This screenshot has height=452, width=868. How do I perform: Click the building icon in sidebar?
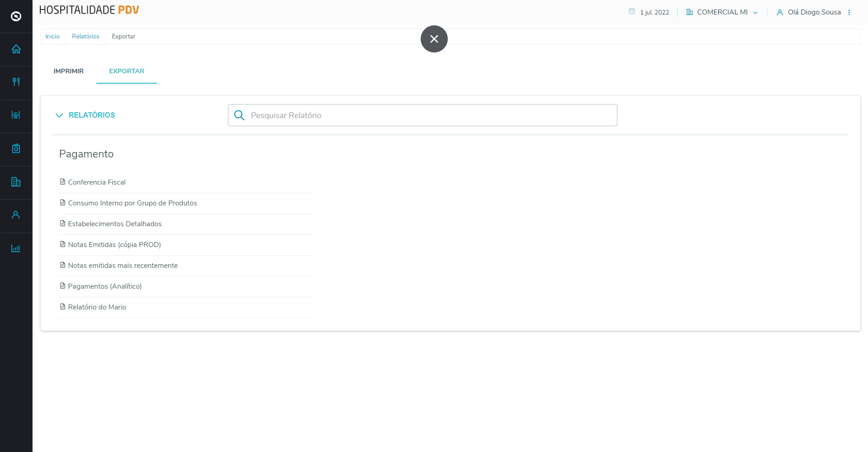pyautogui.click(x=16, y=182)
